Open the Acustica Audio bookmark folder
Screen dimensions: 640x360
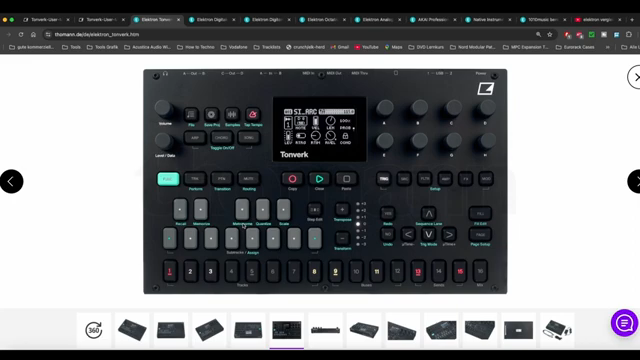(x=147, y=47)
